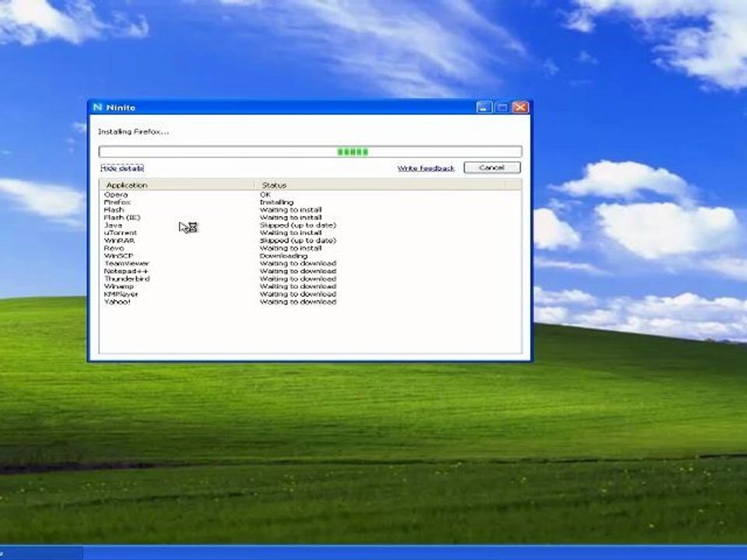The height and width of the screenshot is (560, 747).
Task: Select the Flash (IE) row
Action: click(310, 218)
